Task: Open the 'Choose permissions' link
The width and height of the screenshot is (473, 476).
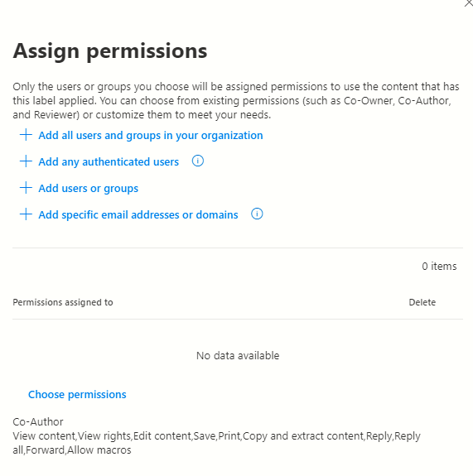Action: pos(77,395)
